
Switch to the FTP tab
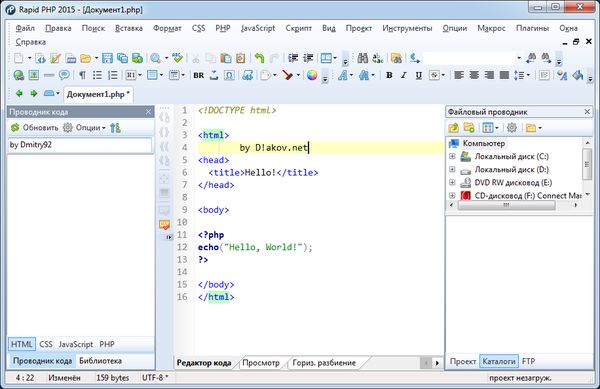[528, 361]
